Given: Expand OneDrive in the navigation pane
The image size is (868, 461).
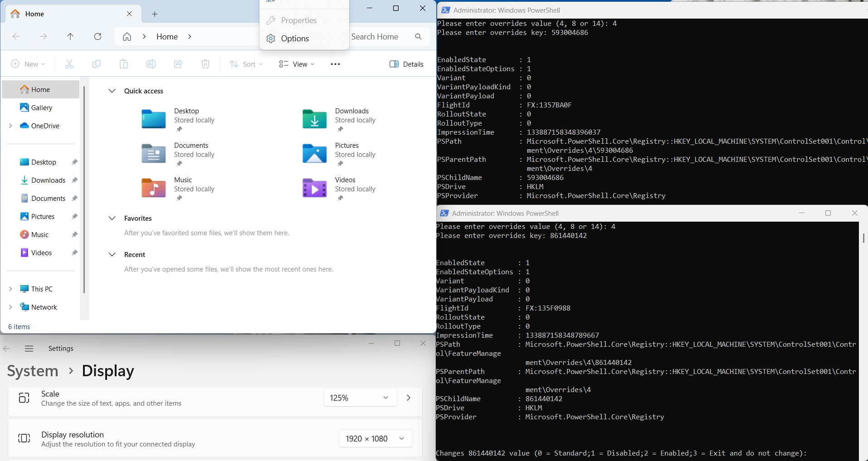Looking at the screenshot, I should (10, 126).
